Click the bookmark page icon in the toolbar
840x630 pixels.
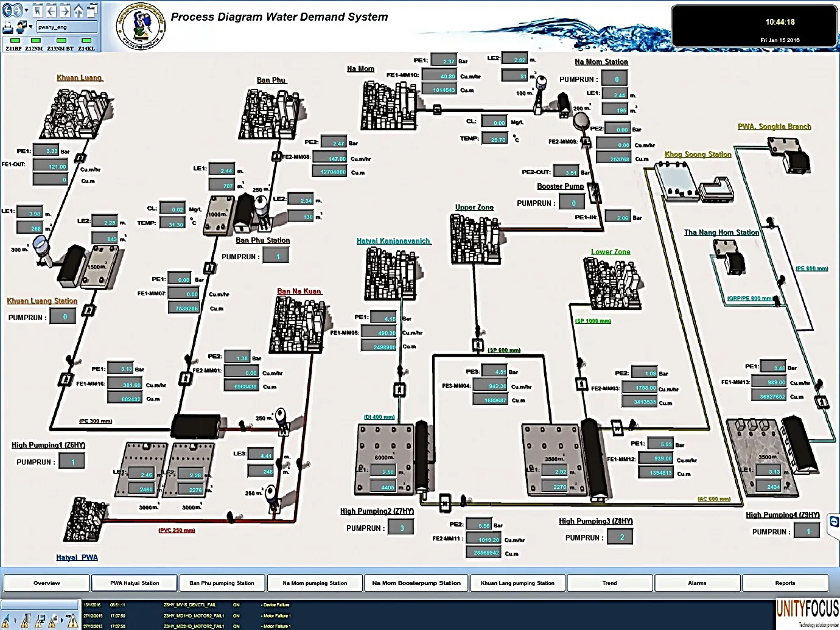[x=38, y=10]
